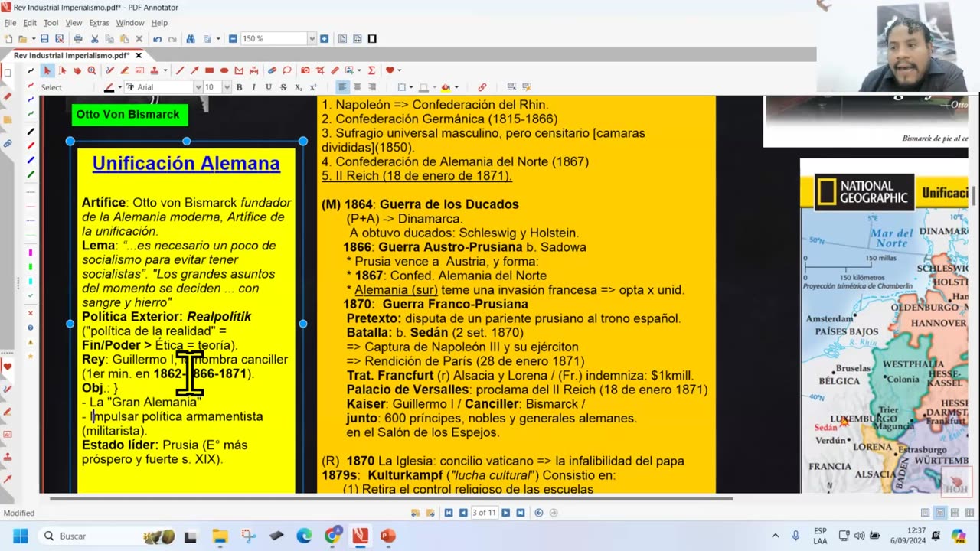
Task: Toggle superscript formatting
Action: [312, 87]
